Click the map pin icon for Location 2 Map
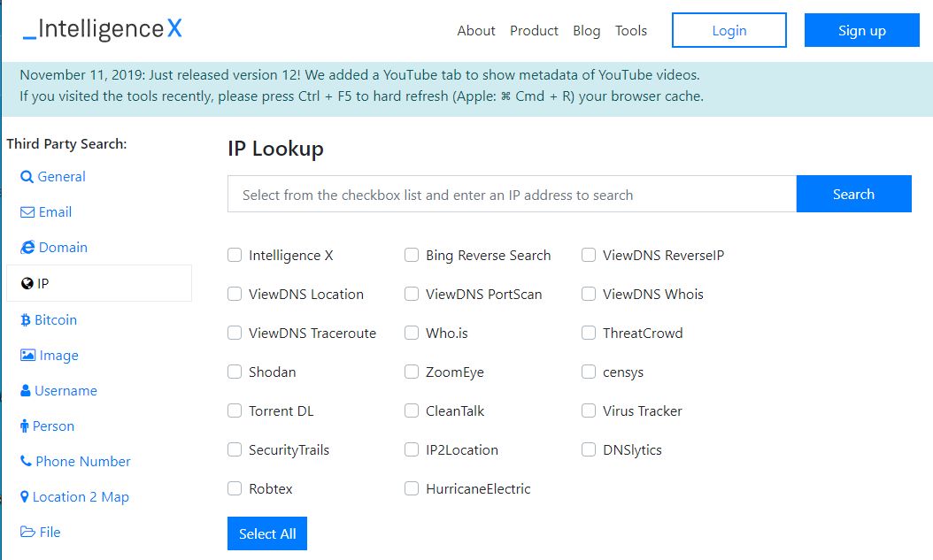This screenshot has height=560, width=933. (25, 497)
